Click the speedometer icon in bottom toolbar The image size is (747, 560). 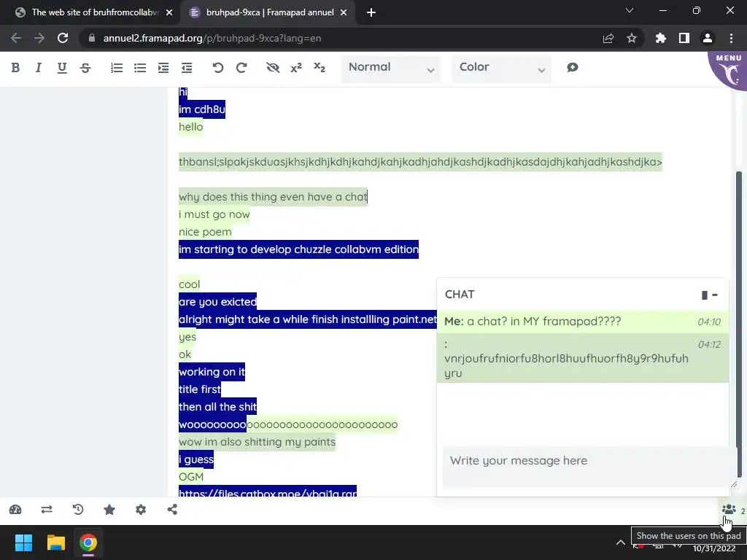click(15, 510)
